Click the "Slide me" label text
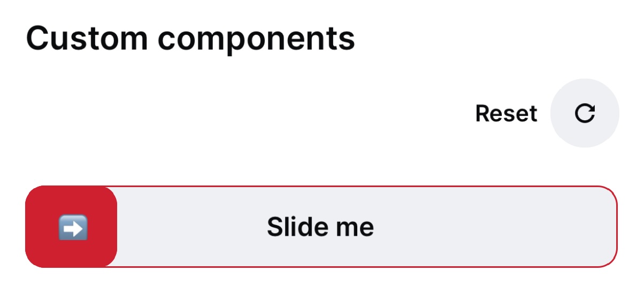 pyautogui.click(x=320, y=227)
